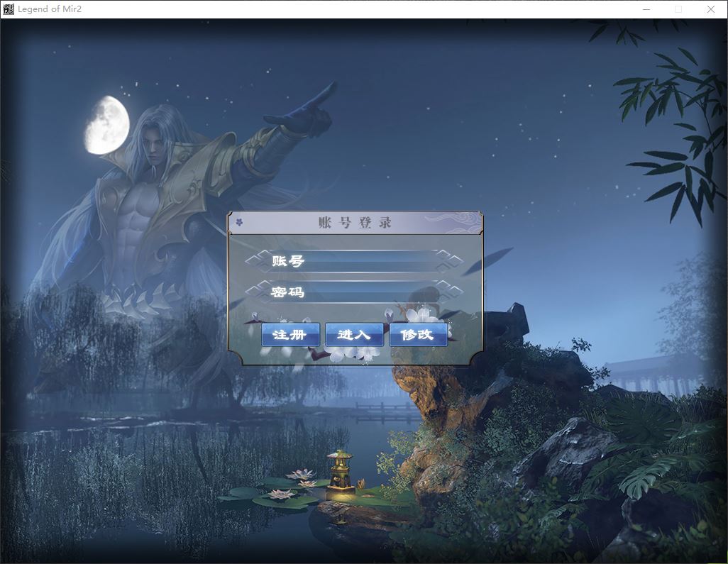
Task: Click the 账号登录 dialog title text
Action: tap(355, 222)
